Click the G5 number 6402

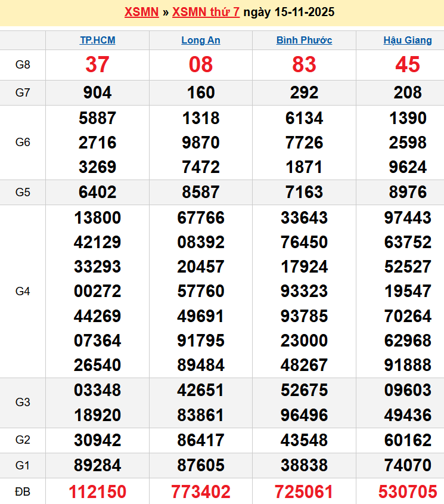pyautogui.click(x=98, y=192)
